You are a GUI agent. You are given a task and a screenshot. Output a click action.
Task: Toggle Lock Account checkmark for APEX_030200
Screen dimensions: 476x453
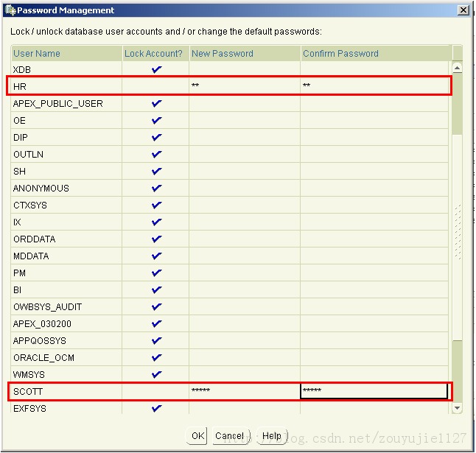tap(156, 324)
